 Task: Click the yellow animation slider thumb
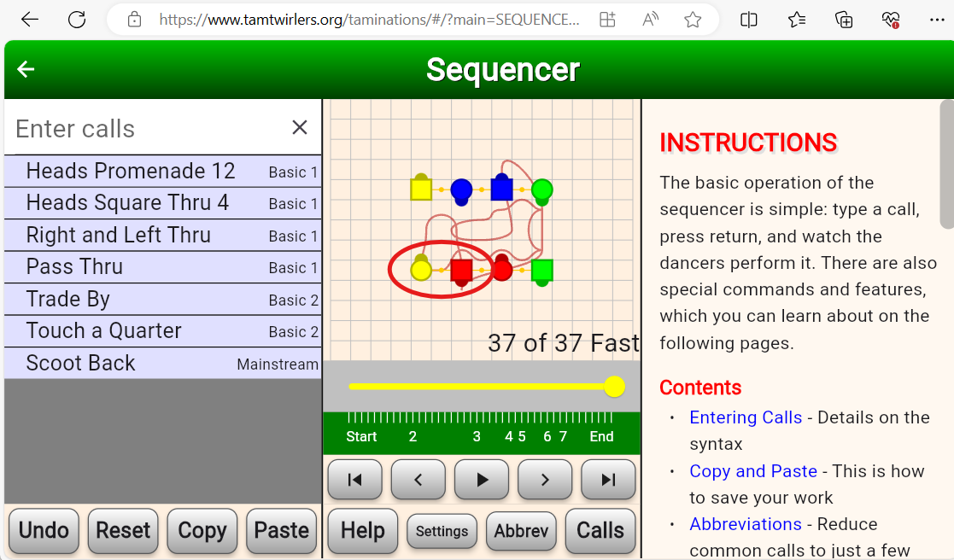(614, 387)
